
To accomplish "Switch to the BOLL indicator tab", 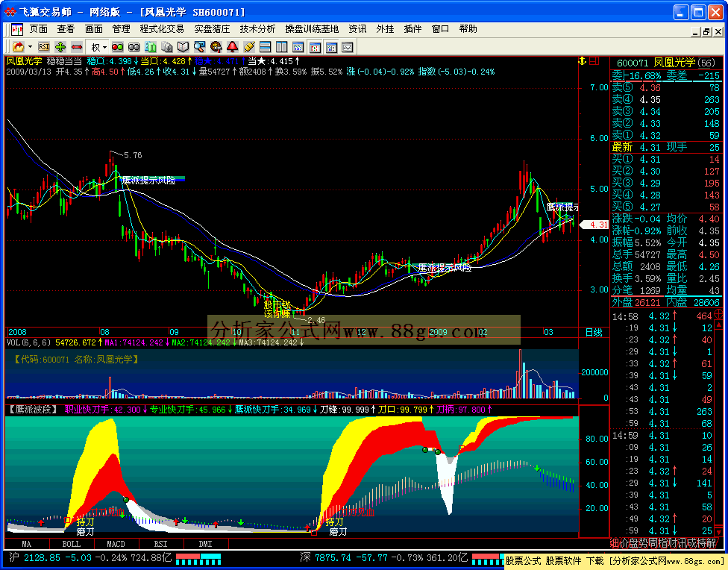I will tap(72, 544).
